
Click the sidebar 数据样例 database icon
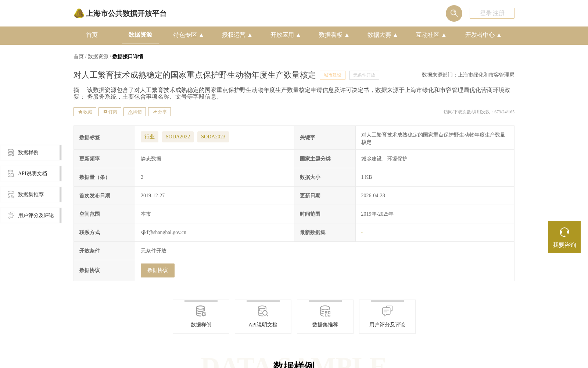point(11,153)
